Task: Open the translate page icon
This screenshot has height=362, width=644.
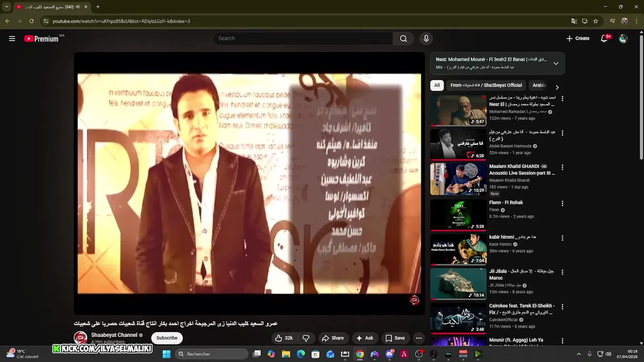Action: point(574,21)
